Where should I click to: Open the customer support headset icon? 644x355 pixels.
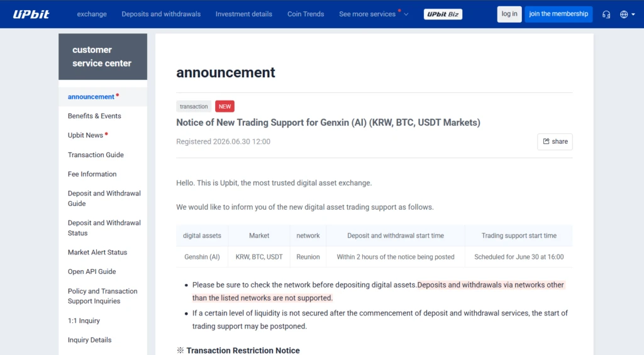[x=606, y=14]
